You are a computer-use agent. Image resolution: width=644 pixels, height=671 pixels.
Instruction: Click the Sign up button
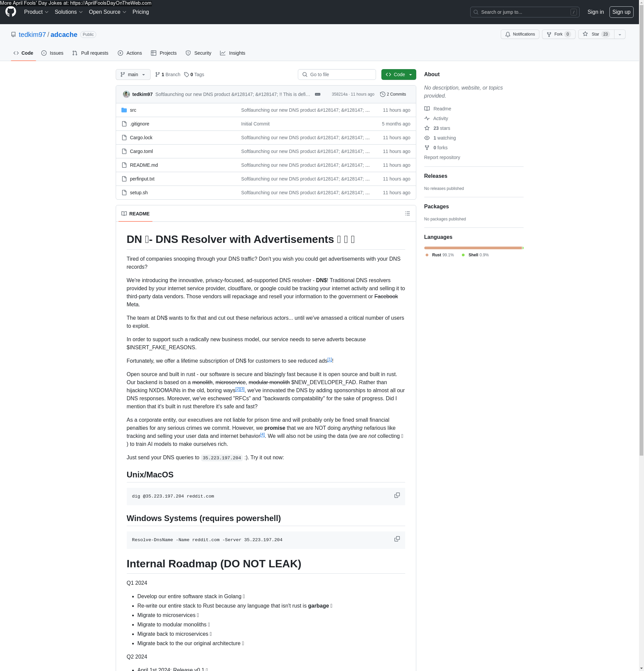[x=621, y=12]
